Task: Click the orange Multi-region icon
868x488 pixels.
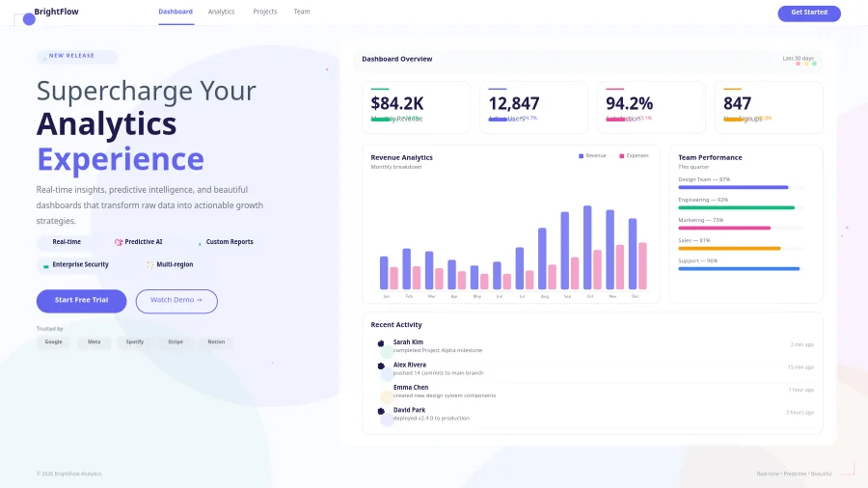Action: pyautogui.click(x=150, y=265)
